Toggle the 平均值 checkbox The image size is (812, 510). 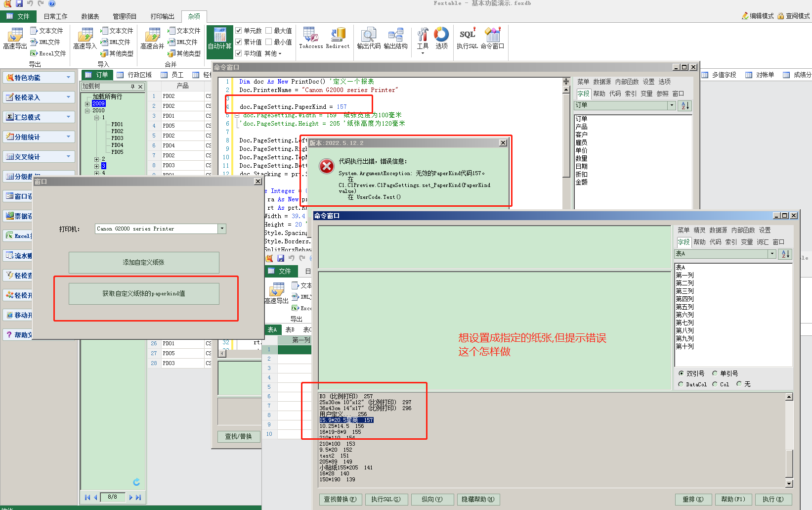point(239,53)
